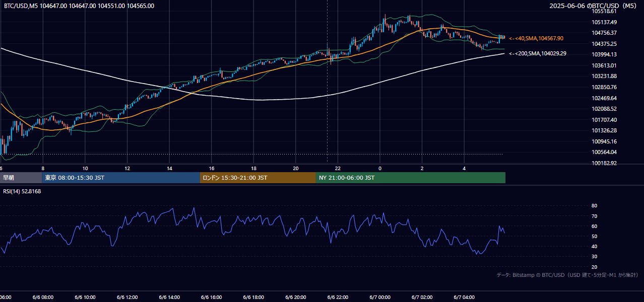Click price axis label 101707.40

tap(604, 120)
